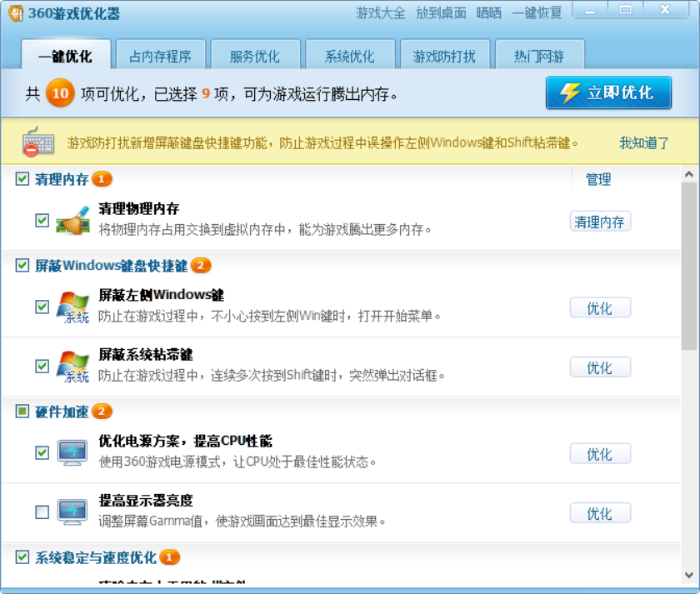Click the monitor icon for 优化电源方案
This screenshot has width=700, height=594.
pyautogui.click(x=72, y=453)
